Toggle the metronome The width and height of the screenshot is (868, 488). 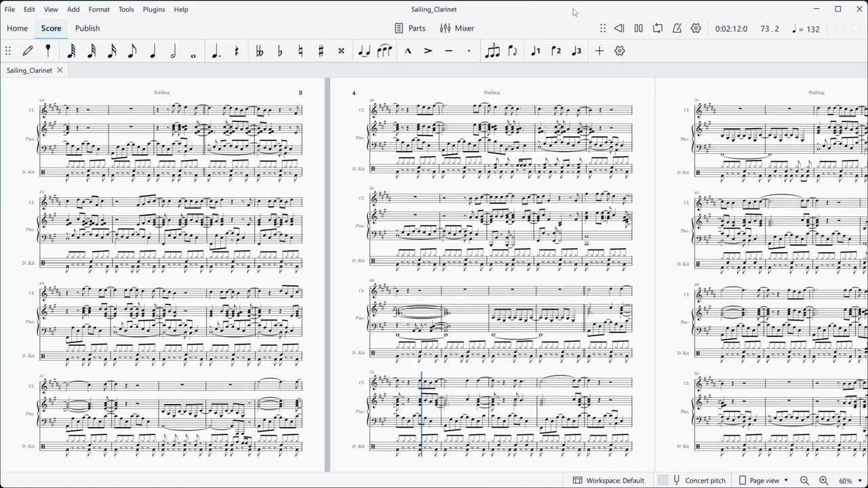(x=677, y=28)
